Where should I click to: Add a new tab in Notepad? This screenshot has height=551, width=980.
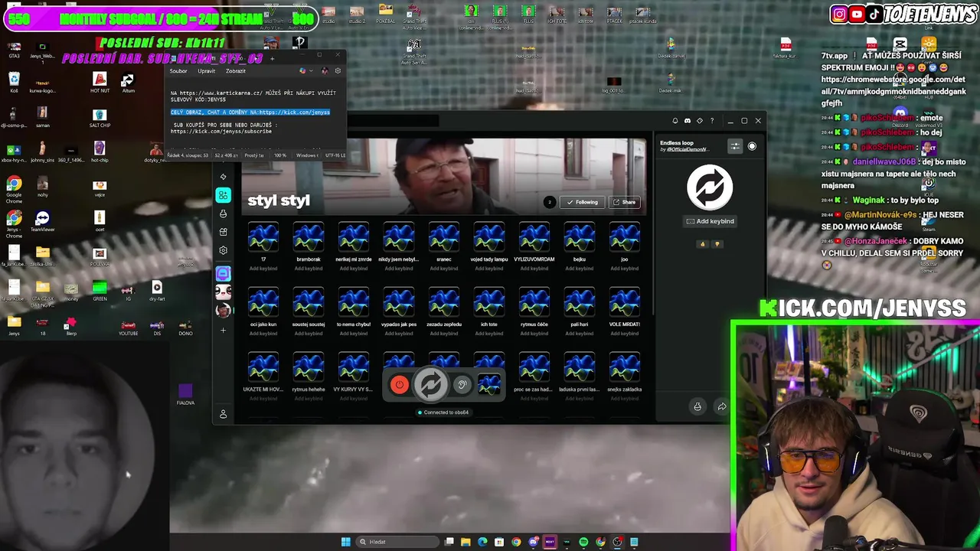tap(272, 58)
